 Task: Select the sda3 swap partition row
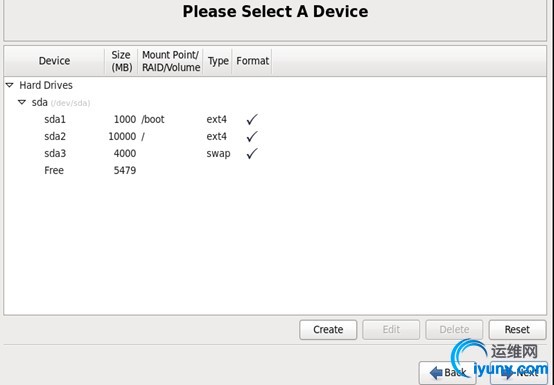point(275,153)
